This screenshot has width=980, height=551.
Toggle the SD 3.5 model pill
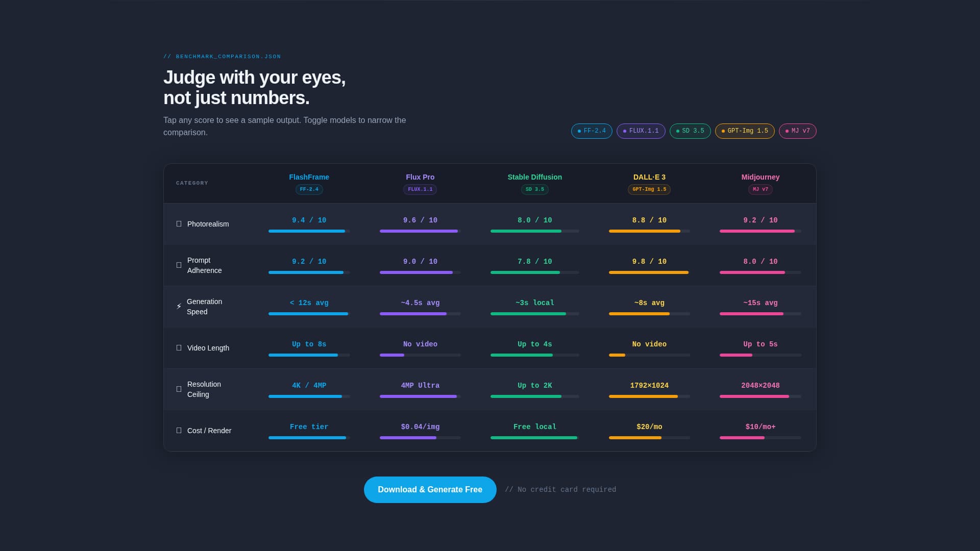[x=690, y=131]
